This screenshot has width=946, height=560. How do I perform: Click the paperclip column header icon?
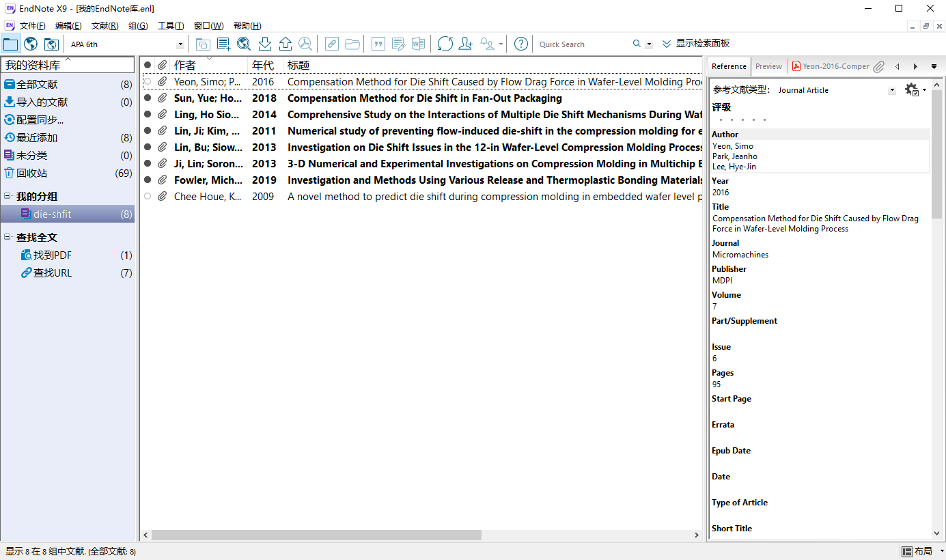coord(162,65)
